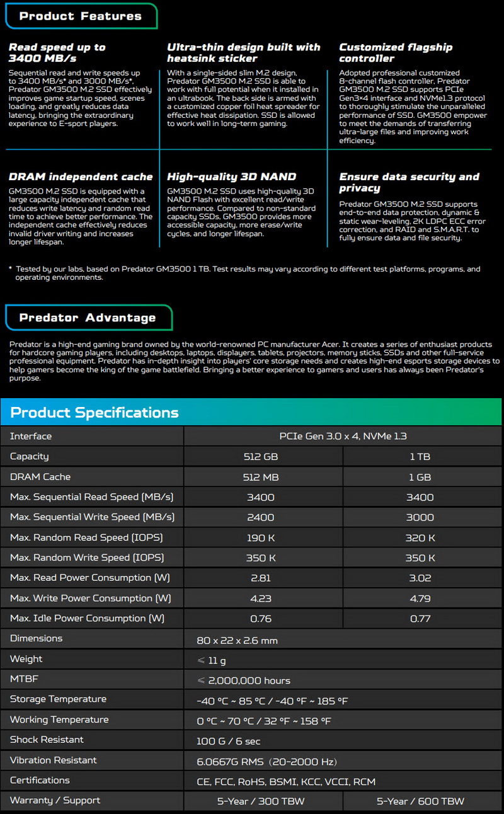504x814 pixels.
Task: Click the Warranty / Support label
Action: [55, 800]
